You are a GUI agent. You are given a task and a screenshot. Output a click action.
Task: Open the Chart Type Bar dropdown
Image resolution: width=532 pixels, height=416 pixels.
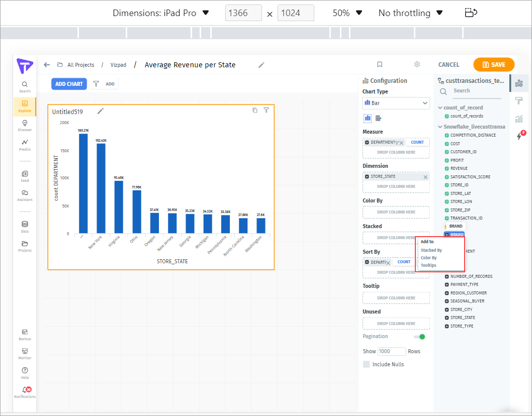coord(396,103)
